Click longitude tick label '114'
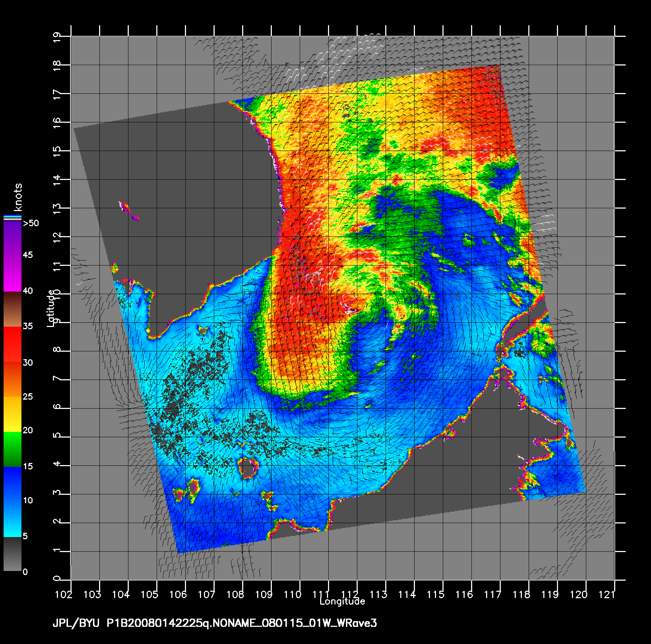Viewport: 651px width, 644px height. [x=407, y=595]
